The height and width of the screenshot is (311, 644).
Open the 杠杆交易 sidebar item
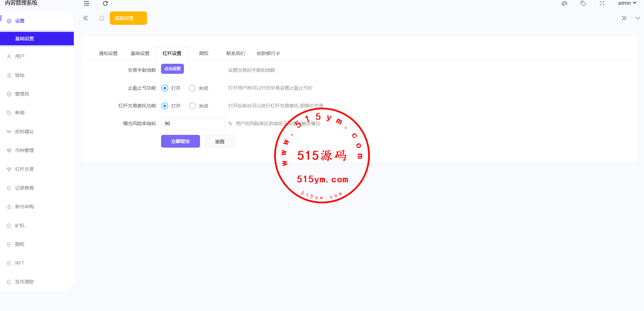pos(24,169)
